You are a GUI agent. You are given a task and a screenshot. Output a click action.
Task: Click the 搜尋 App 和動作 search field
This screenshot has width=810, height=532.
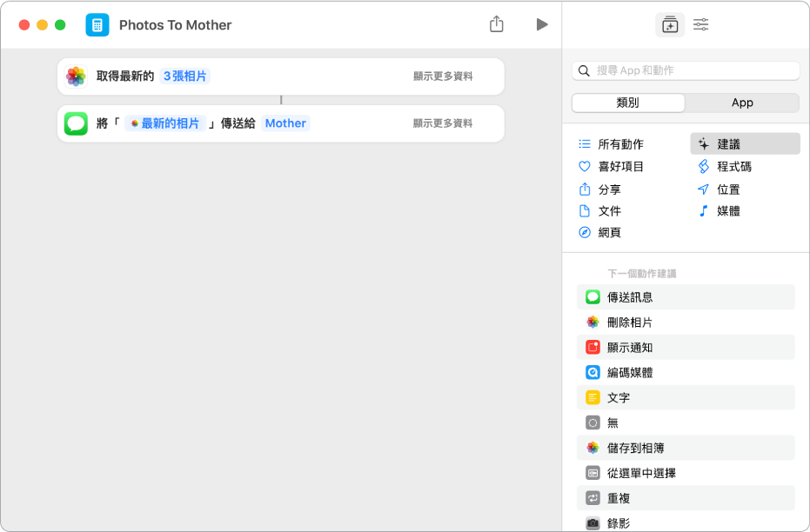pyautogui.click(x=685, y=70)
